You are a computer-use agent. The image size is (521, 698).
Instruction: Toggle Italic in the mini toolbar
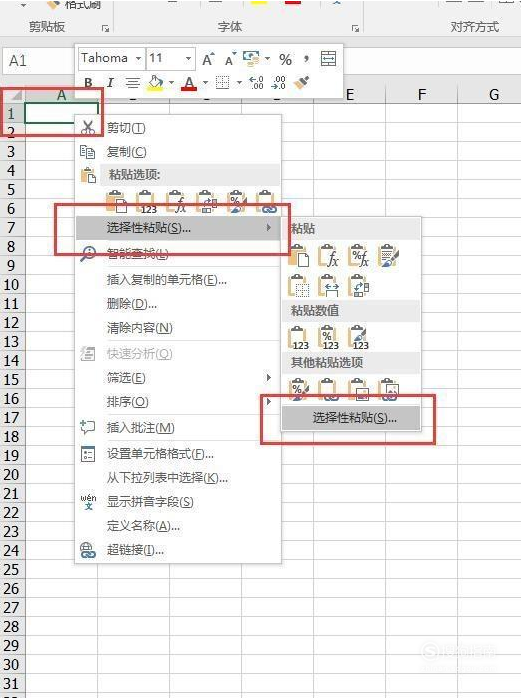click(x=110, y=82)
